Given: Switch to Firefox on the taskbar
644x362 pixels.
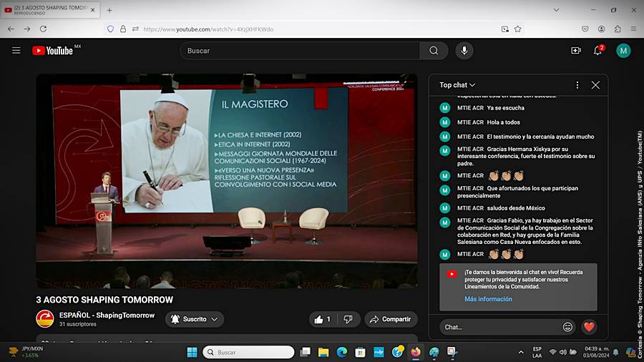Looking at the screenshot, I should pos(416,352).
